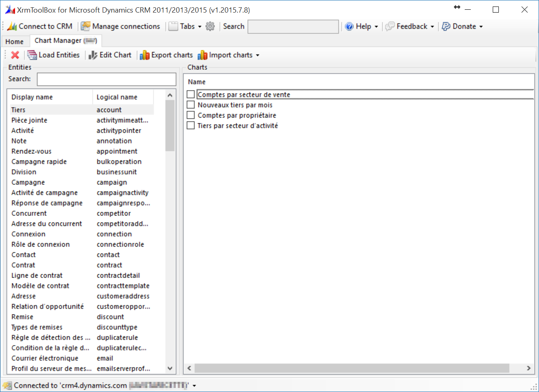Click the Load Entities icon

click(x=32, y=55)
